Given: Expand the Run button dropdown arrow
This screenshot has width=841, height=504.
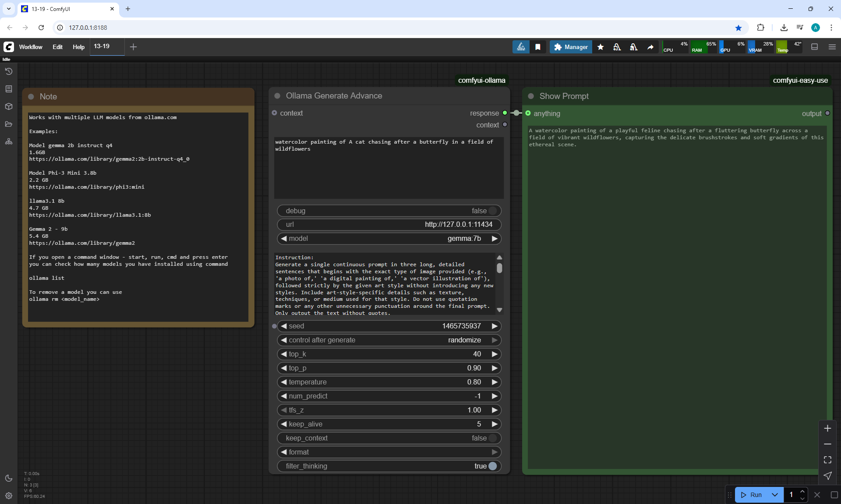Looking at the screenshot, I should point(775,495).
